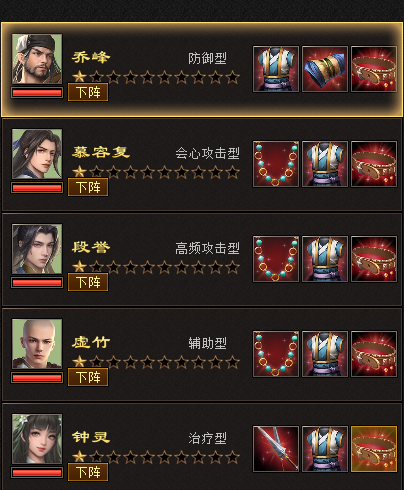Open 虚竹's bald monk portrait

pyautogui.click(x=37, y=344)
